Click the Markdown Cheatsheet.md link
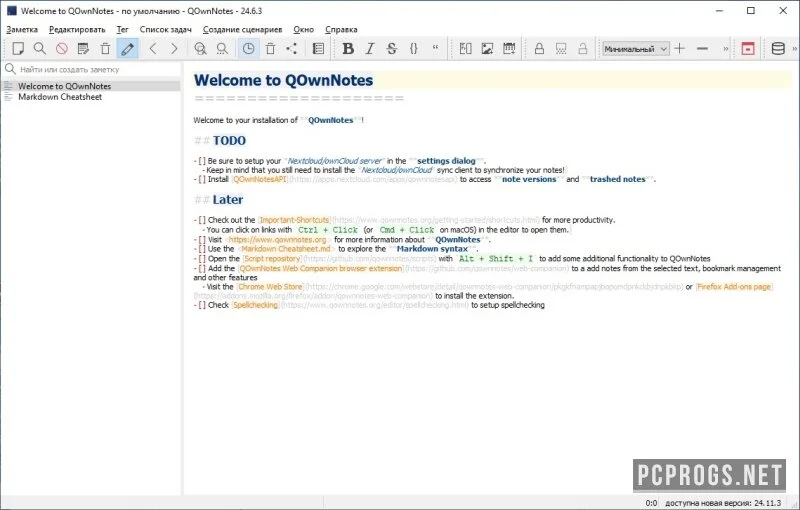This screenshot has width=800, height=510. [x=286, y=249]
